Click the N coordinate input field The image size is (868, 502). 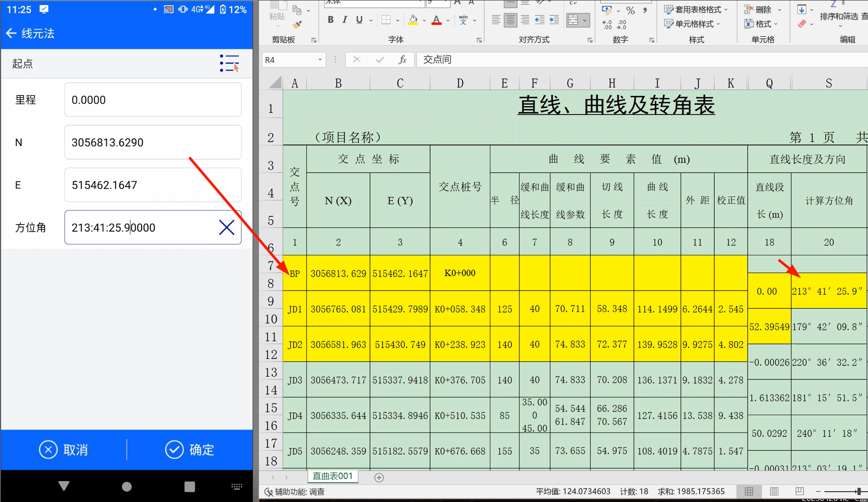pos(153,142)
